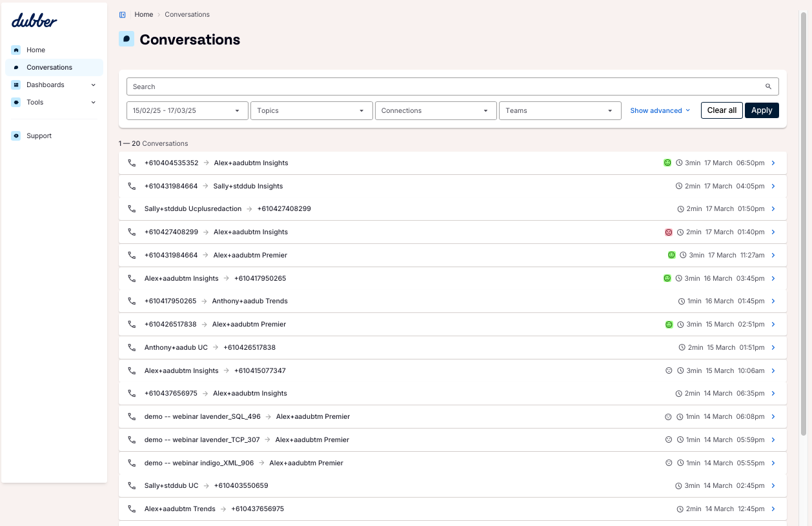Image resolution: width=812 pixels, height=526 pixels.
Task: Click red sad face on 17 March 01:40pm row
Action: pos(669,232)
